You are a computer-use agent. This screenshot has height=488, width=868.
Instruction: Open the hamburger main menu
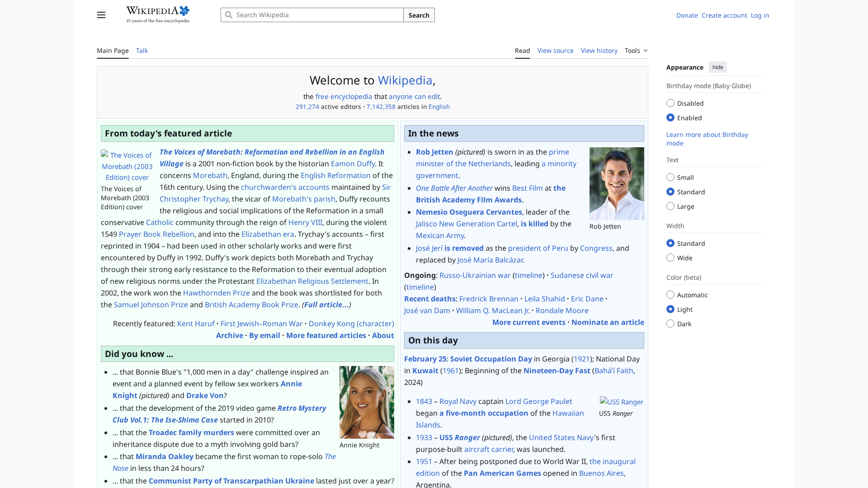coord(101,15)
